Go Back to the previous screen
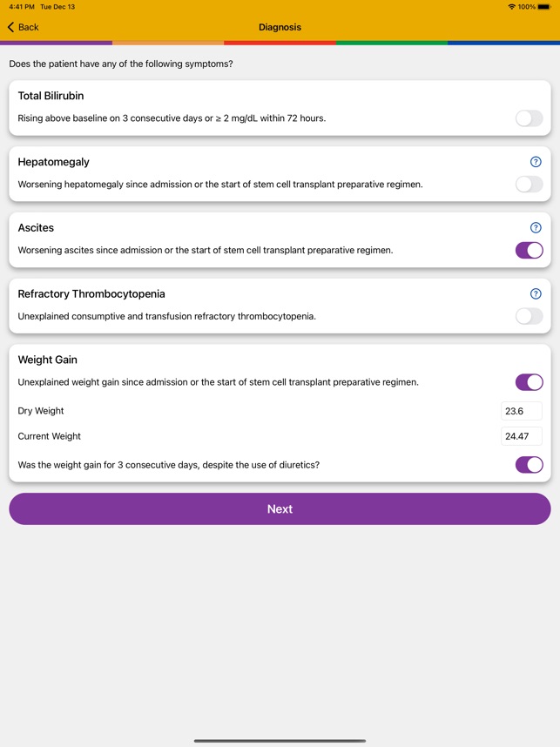The height and width of the screenshot is (747, 560). tap(28, 28)
